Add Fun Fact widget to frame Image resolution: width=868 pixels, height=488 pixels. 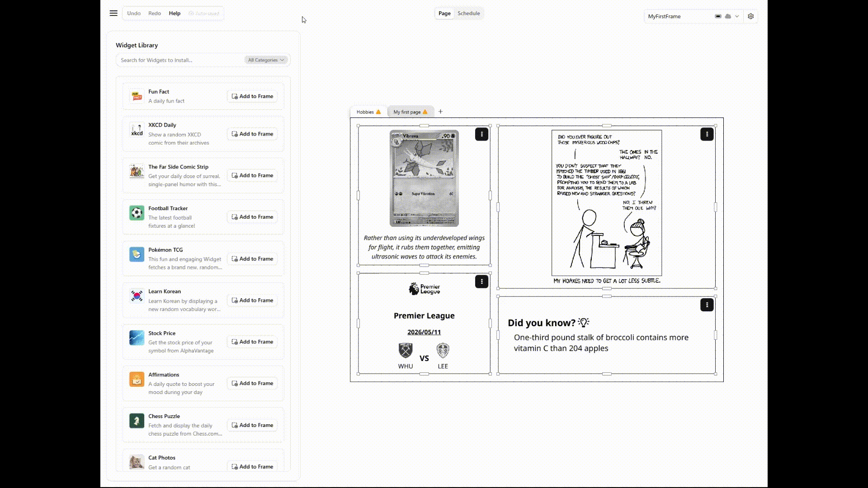pos(252,96)
